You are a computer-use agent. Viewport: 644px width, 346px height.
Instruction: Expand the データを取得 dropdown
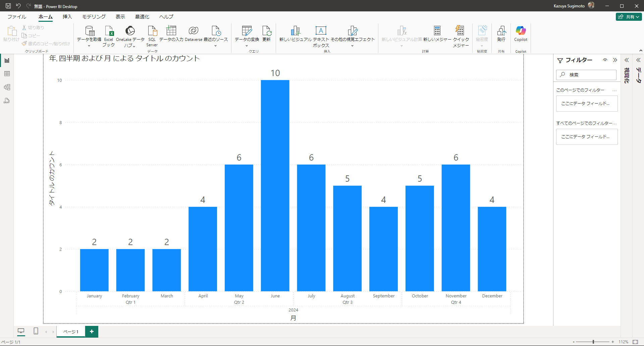[x=89, y=46]
